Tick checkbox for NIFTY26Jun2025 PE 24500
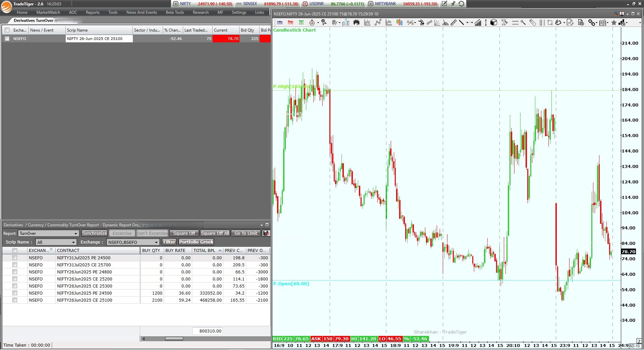 coord(15,293)
